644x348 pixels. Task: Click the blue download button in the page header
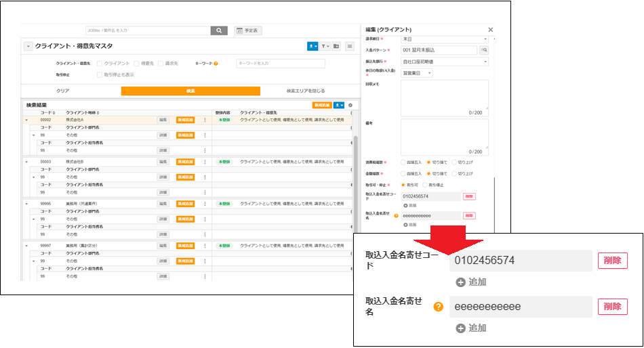tap(312, 46)
